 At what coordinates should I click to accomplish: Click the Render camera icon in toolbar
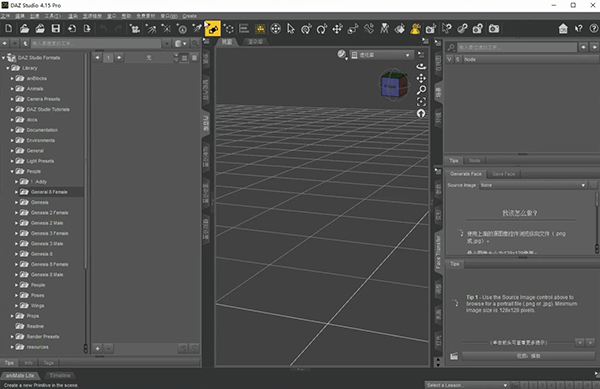494,29
